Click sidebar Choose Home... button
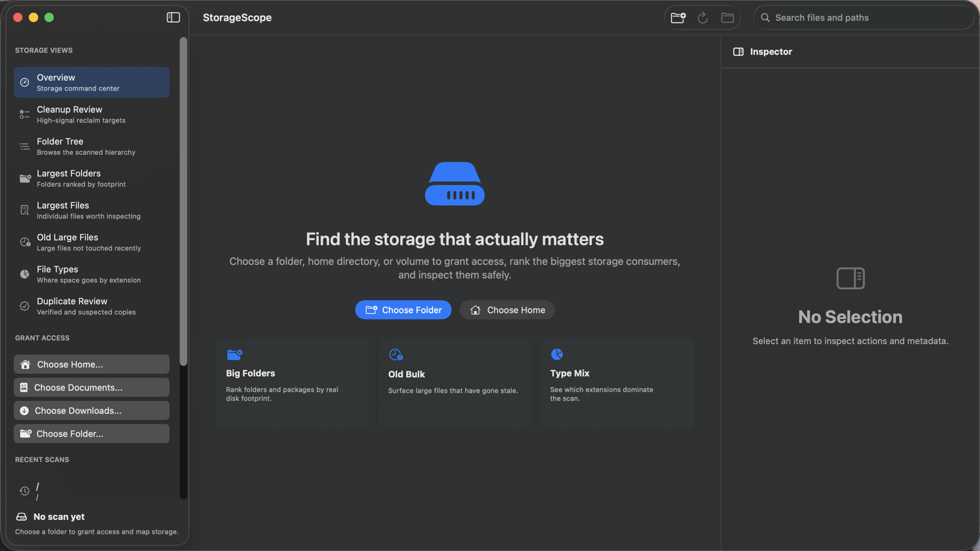Screen dimensions: 980x551 pyautogui.click(x=92, y=364)
